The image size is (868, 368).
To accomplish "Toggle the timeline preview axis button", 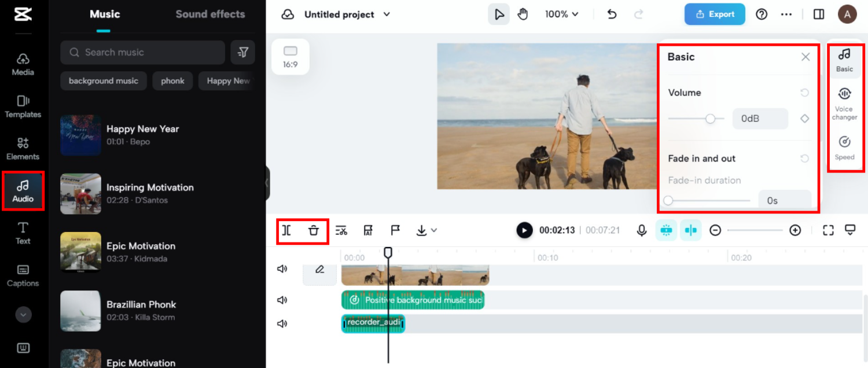I will click(691, 230).
